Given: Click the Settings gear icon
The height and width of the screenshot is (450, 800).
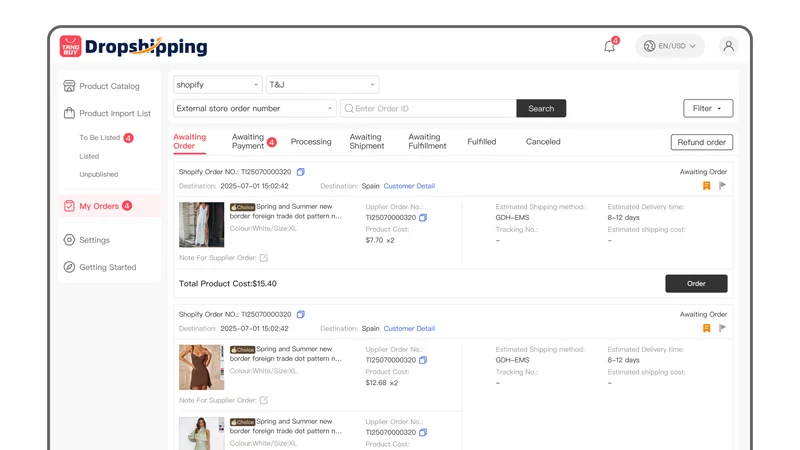Looking at the screenshot, I should (69, 240).
